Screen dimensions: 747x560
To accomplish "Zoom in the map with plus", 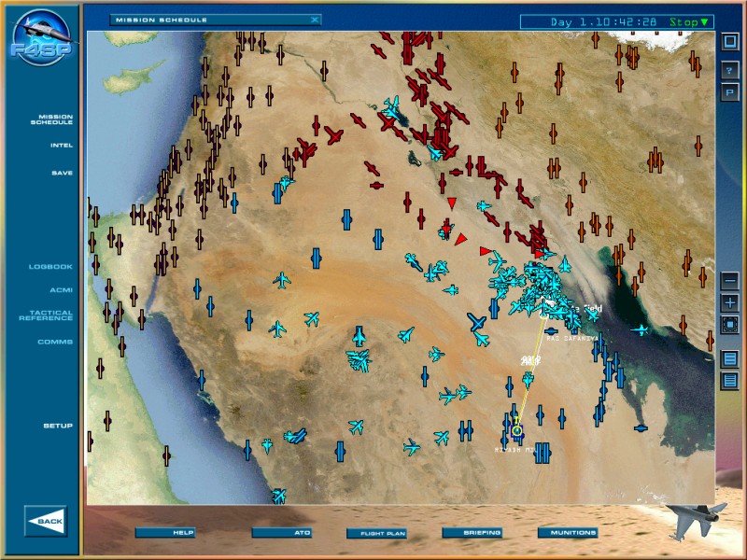I will point(729,302).
